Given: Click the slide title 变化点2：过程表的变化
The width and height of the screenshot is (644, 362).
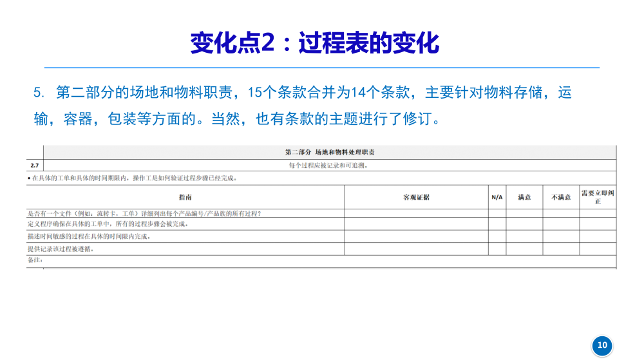Looking at the screenshot, I should [x=315, y=43].
